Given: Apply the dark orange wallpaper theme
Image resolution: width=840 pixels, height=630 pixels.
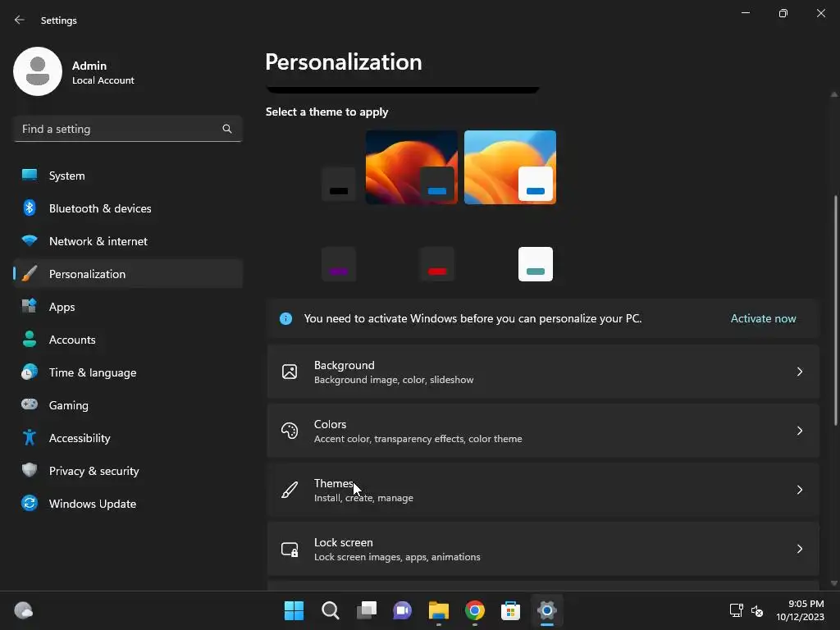Looking at the screenshot, I should 412,167.
